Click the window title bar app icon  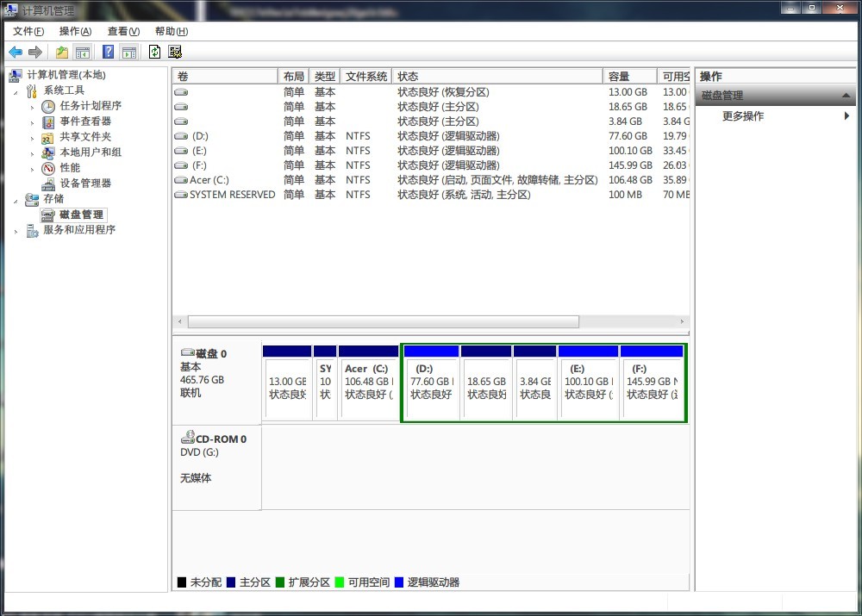[10, 9]
